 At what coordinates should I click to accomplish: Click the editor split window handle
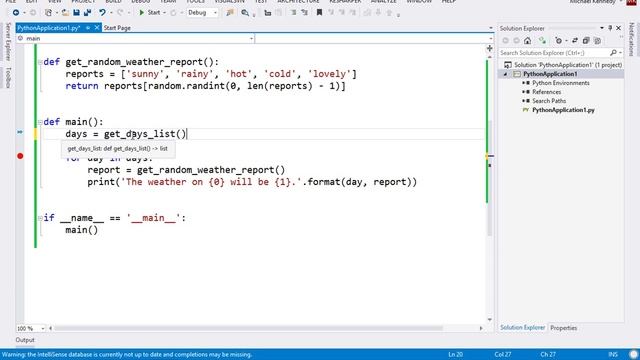(x=489, y=49)
